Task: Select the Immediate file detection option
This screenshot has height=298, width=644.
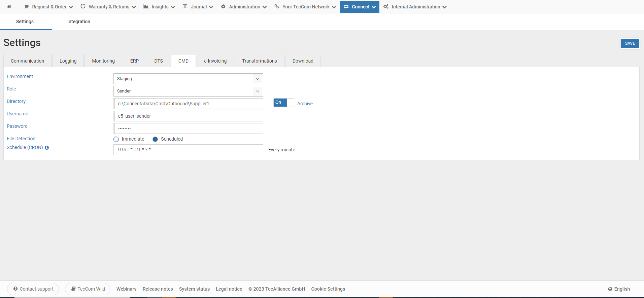Action: [116, 139]
